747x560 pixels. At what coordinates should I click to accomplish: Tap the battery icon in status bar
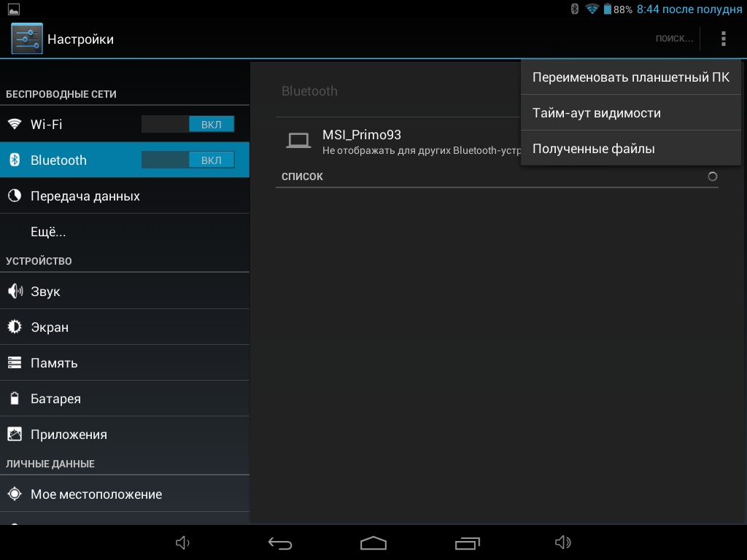(x=607, y=9)
